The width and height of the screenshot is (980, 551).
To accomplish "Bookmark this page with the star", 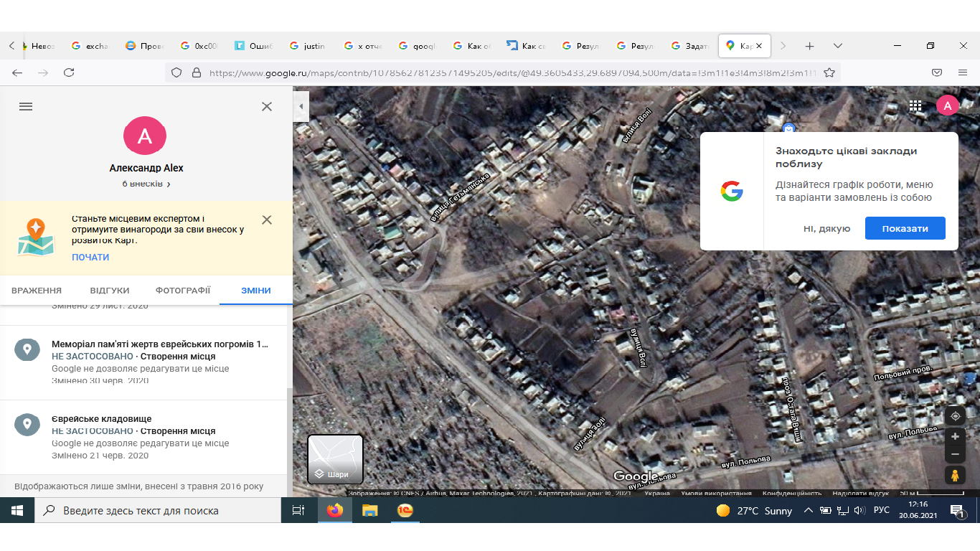I will click(829, 72).
